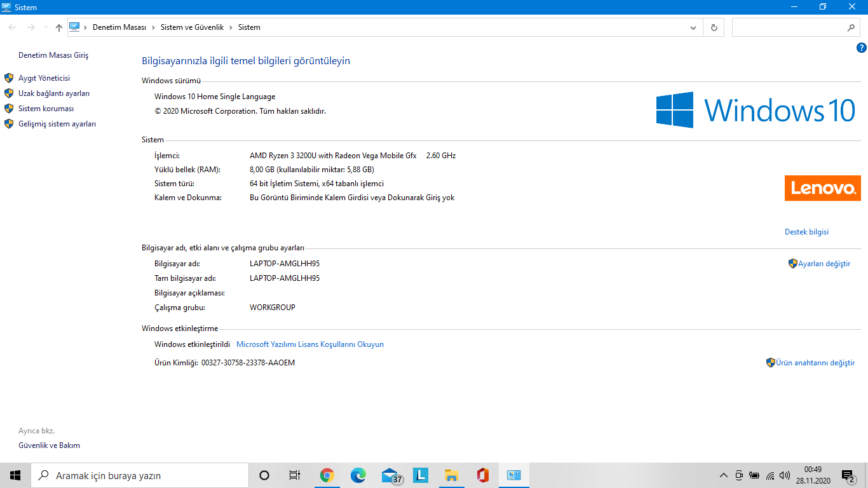
Task: Click the Sistem koruması link
Action: coord(46,109)
